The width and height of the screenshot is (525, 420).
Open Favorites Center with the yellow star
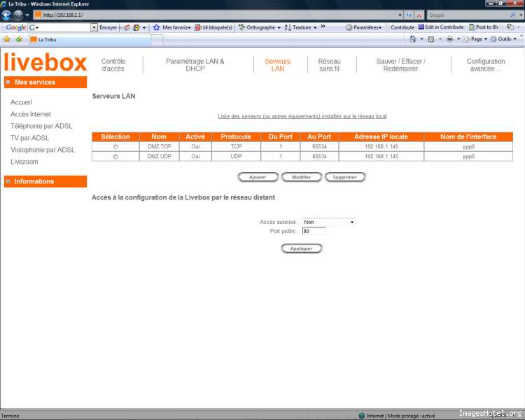click(x=7, y=39)
